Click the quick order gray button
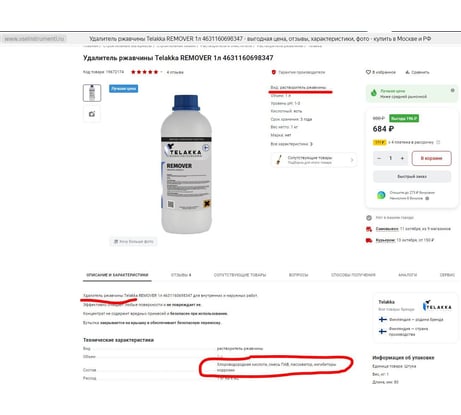The width and height of the screenshot is (461, 415). (x=412, y=176)
